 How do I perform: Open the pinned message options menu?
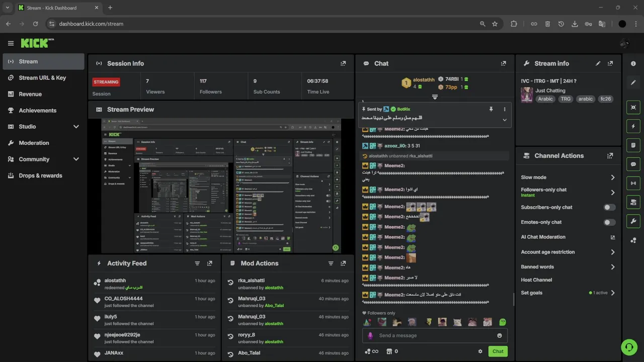coord(505,109)
